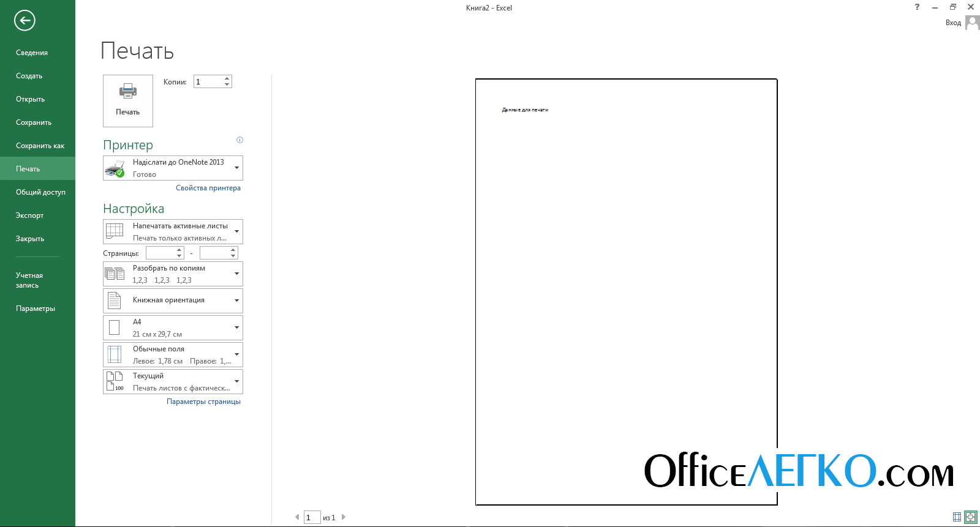
Task: Expand Книжная ориентация dropdown
Action: [x=173, y=301]
